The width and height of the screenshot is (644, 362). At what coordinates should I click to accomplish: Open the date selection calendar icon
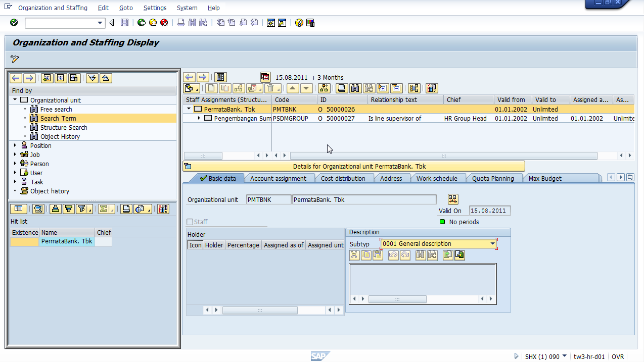pos(265,77)
